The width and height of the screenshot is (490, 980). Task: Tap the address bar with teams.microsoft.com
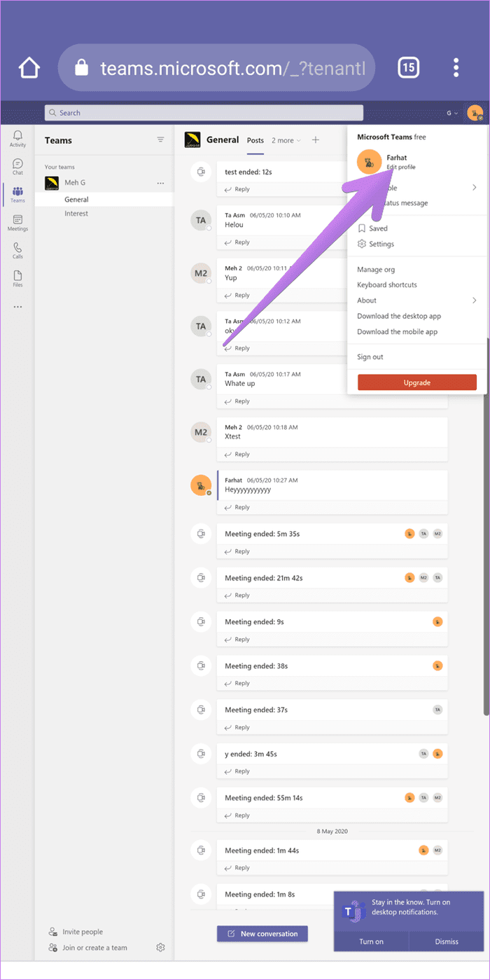click(216, 68)
